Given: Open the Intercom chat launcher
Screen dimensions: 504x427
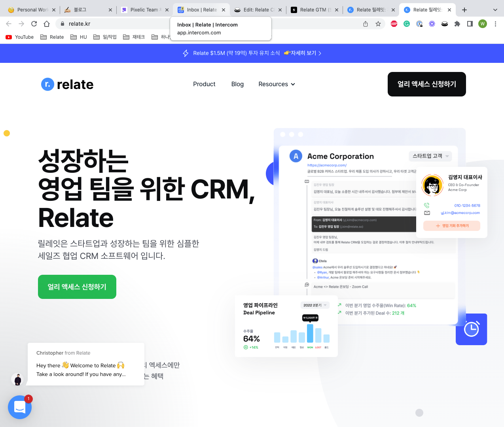Looking at the screenshot, I should 20,407.
